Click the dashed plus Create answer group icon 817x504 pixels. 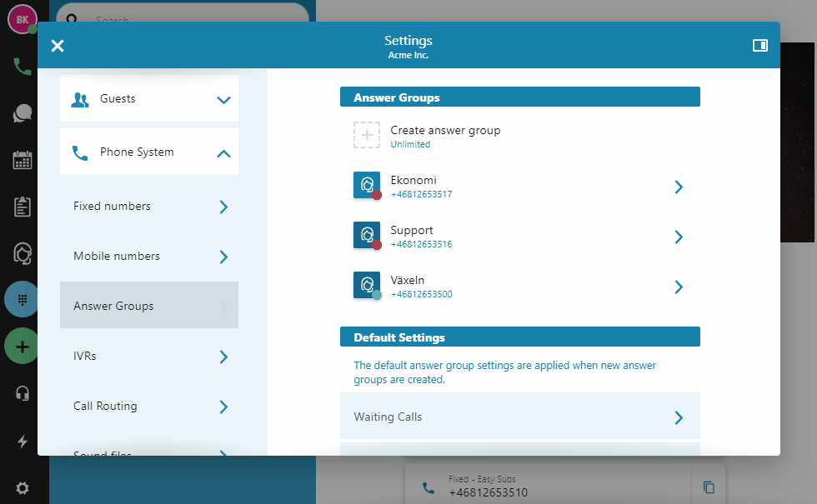[367, 135]
